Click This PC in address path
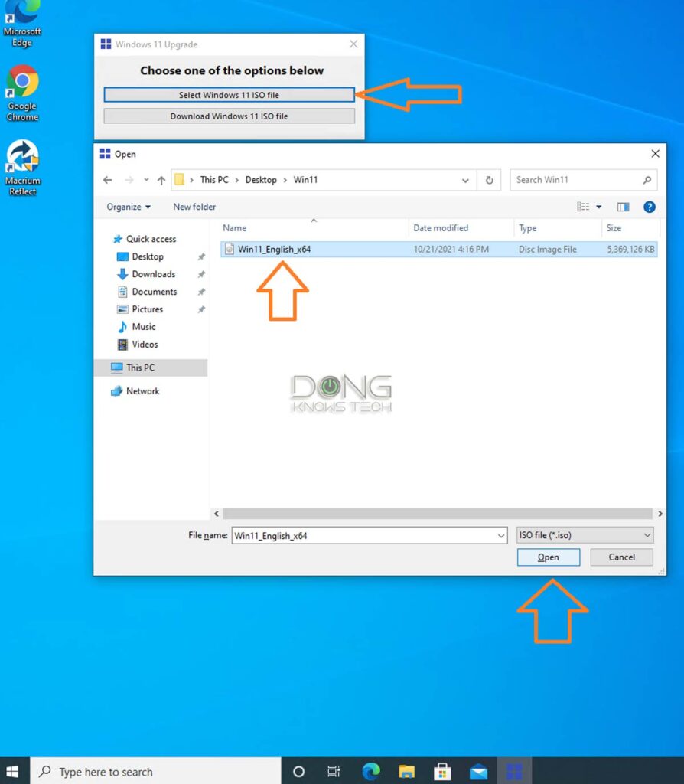Image resolution: width=684 pixels, height=784 pixels. (x=213, y=179)
